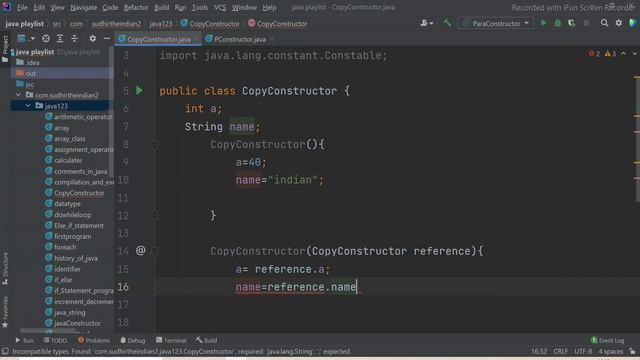The height and width of the screenshot is (360, 640).
Task: Open the Build tool window
Action: pyautogui.click(x=207, y=340)
